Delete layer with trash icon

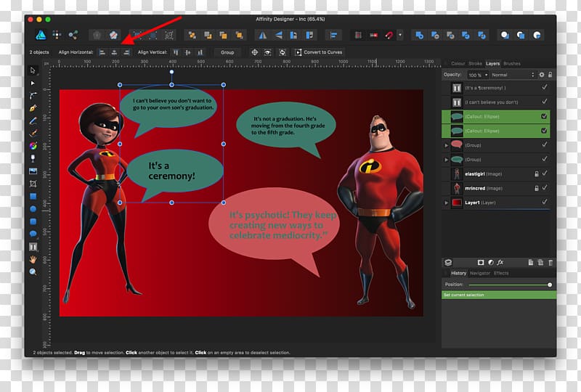pos(550,262)
